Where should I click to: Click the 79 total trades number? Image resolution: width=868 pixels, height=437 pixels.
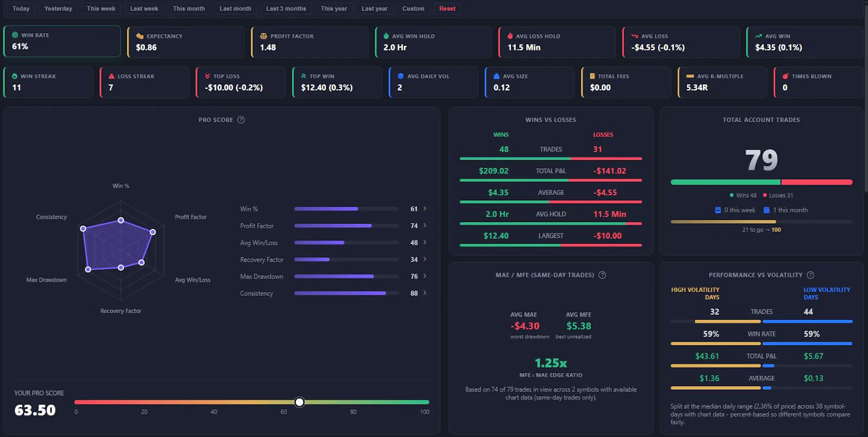click(x=761, y=160)
